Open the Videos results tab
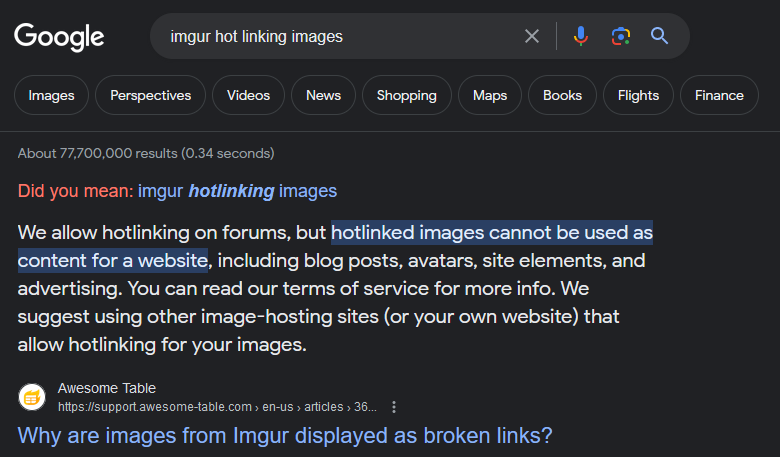Image resolution: width=780 pixels, height=457 pixels. 248,96
